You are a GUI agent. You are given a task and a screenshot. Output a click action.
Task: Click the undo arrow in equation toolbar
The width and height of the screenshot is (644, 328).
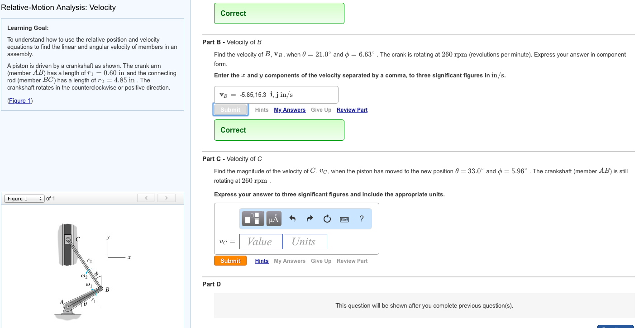tap(292, 219)
